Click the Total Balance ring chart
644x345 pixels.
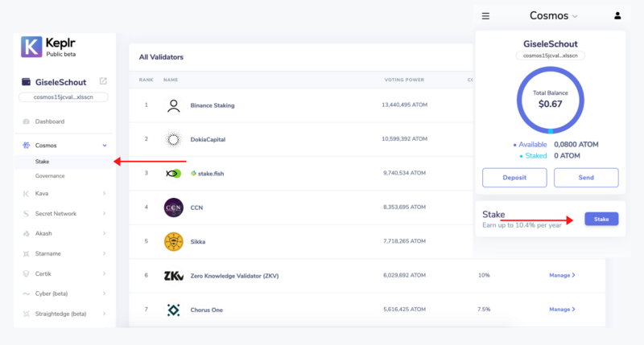coord(551,100)
